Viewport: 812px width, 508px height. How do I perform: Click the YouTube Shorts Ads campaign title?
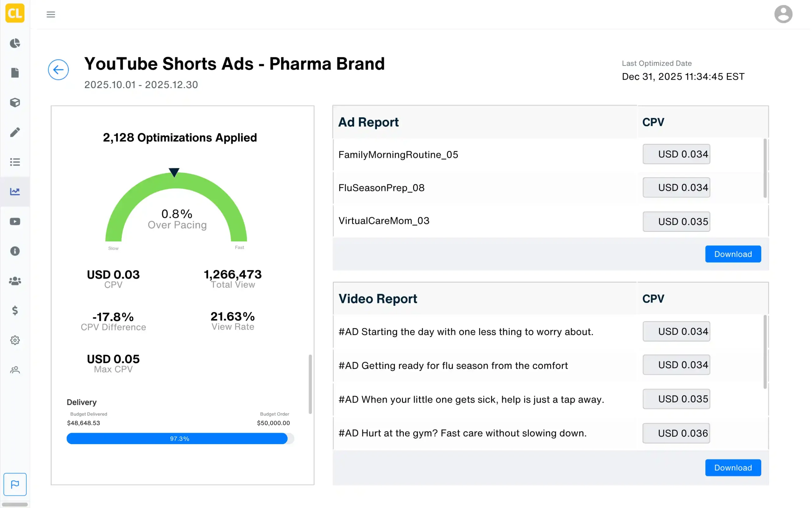tap(234, 63)
